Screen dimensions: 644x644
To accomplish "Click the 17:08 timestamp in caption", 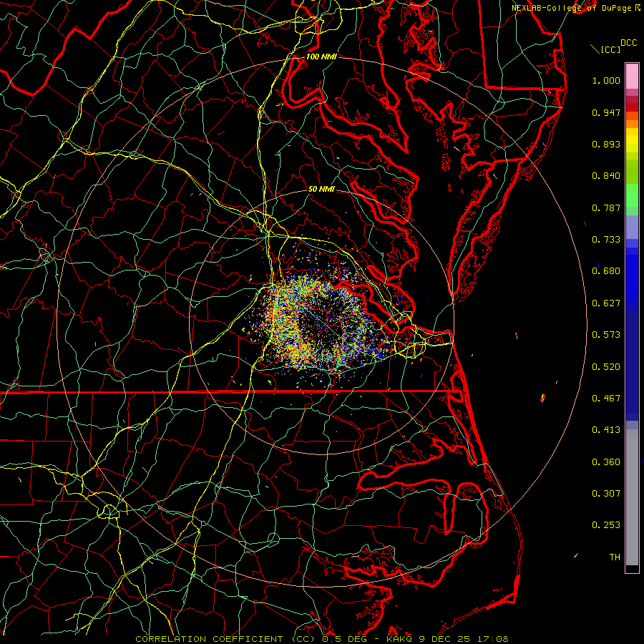I will (x=492, y=639).
